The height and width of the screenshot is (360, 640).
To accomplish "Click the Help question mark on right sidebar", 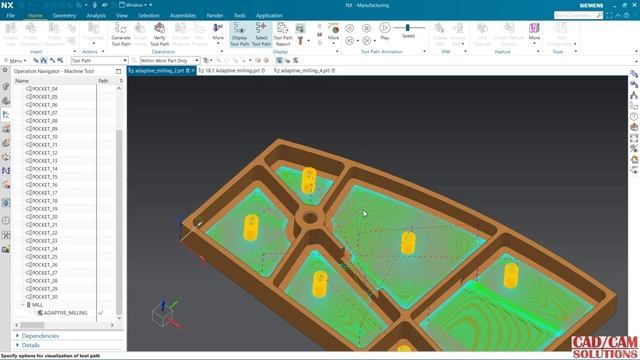I will tap(634, 116).
